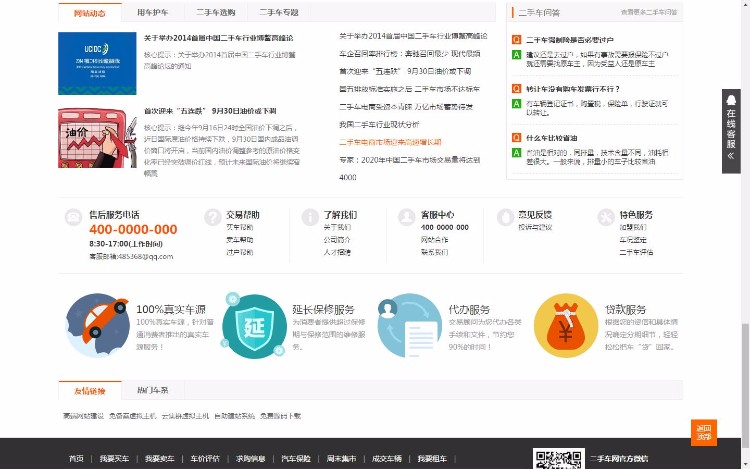Click the telephone icon beside 售后服务电话
Viewport: 750px width, 469px height.
pyautogui.click(x=73, y=217)
